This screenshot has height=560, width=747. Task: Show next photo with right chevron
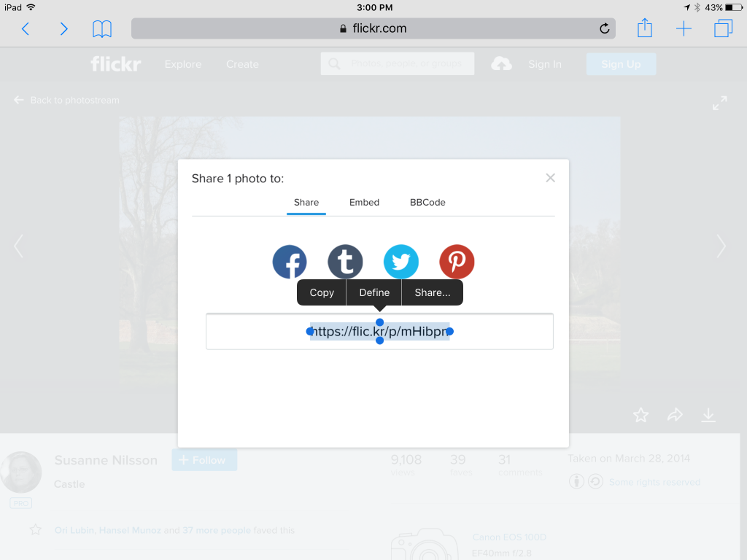pyautogui.click(x=721, y=246)
